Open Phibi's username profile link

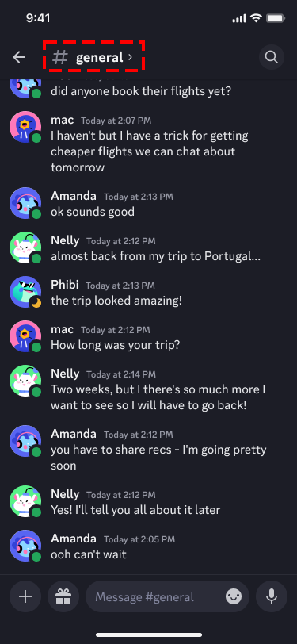[x=65, y=285]
